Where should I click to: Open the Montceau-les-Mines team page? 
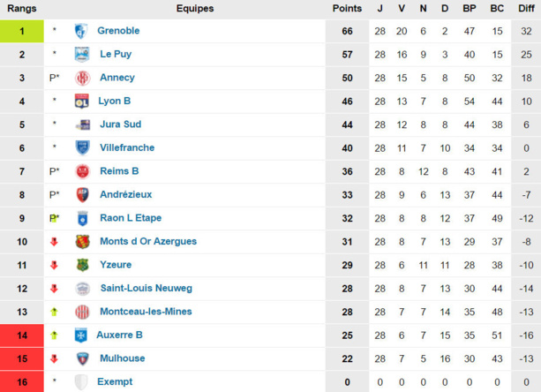tap(146, 312)
